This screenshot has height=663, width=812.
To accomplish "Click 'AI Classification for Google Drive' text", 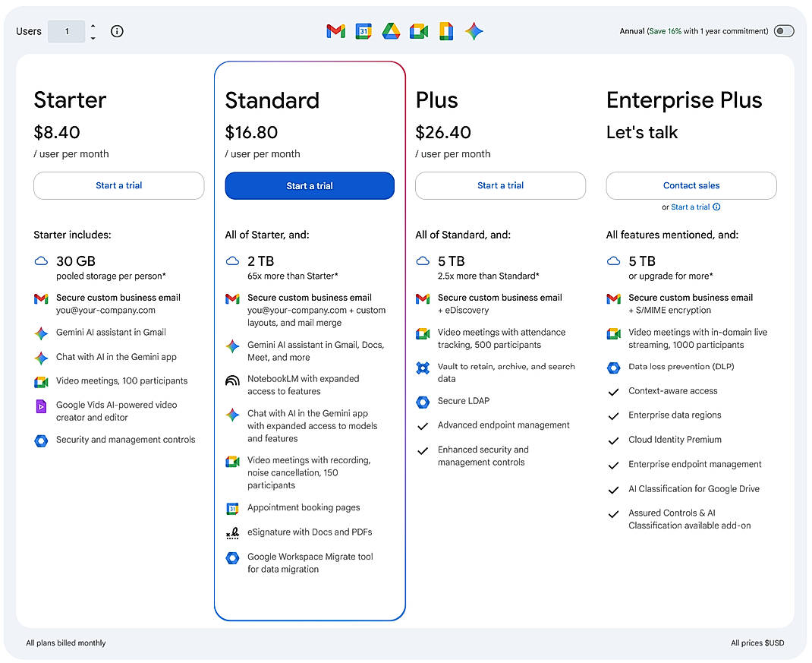I will pos(694,488).
